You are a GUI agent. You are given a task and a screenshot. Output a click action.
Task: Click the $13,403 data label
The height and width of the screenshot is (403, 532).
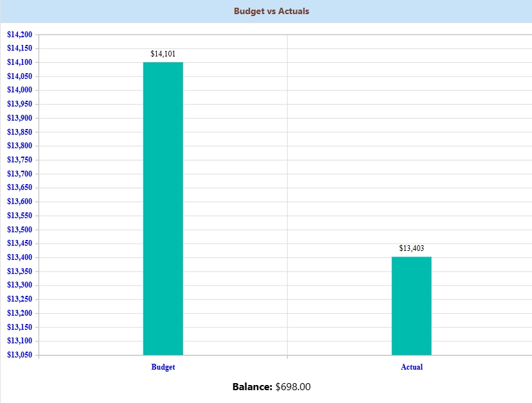pos(412,248)
